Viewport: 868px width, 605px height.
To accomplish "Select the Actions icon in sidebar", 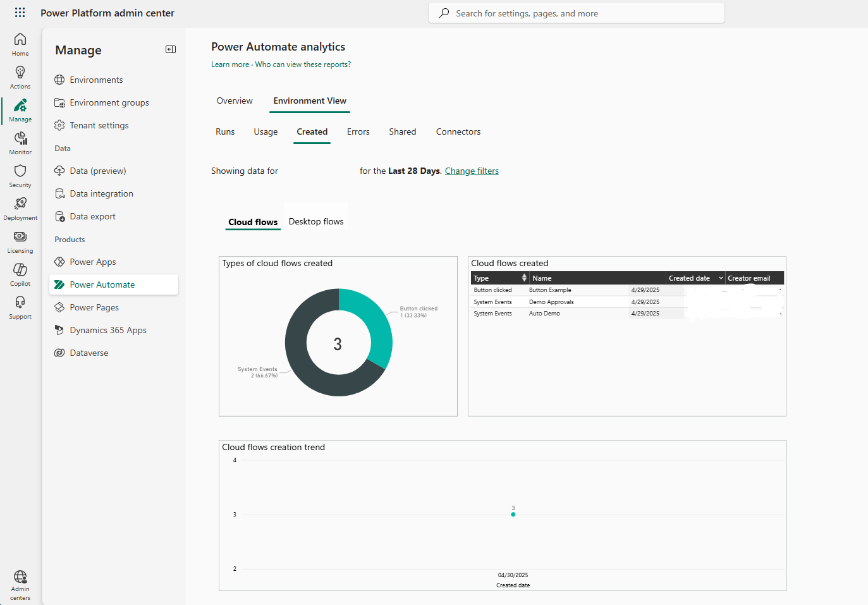I will pos(20,76).
